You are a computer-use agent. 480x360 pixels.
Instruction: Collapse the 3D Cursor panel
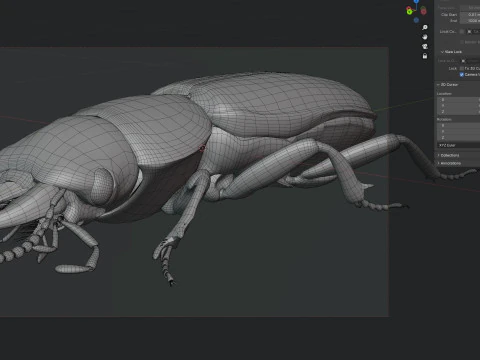pyautogui.click(x=438, y=85)
